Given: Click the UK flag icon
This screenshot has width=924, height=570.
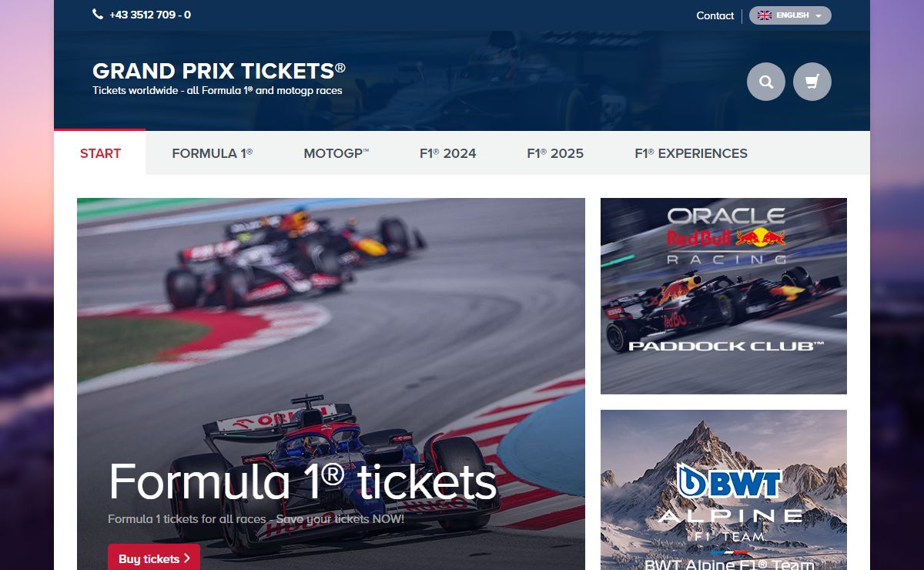Looking at the screenshot, I should pos(765,15).
